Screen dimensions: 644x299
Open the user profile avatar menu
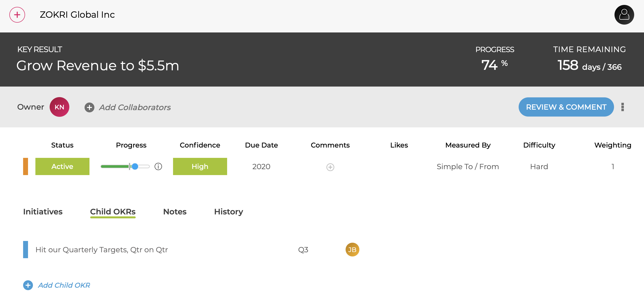[x=624, y=15]
